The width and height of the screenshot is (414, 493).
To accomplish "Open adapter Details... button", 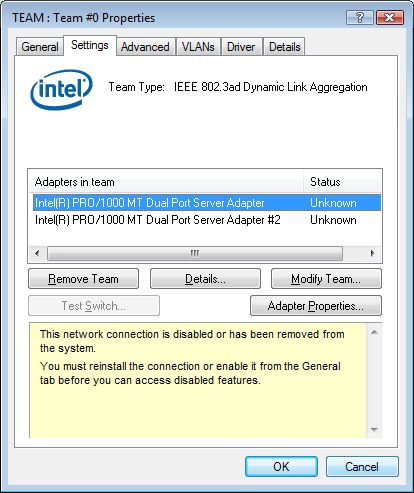I will [205, 279].
